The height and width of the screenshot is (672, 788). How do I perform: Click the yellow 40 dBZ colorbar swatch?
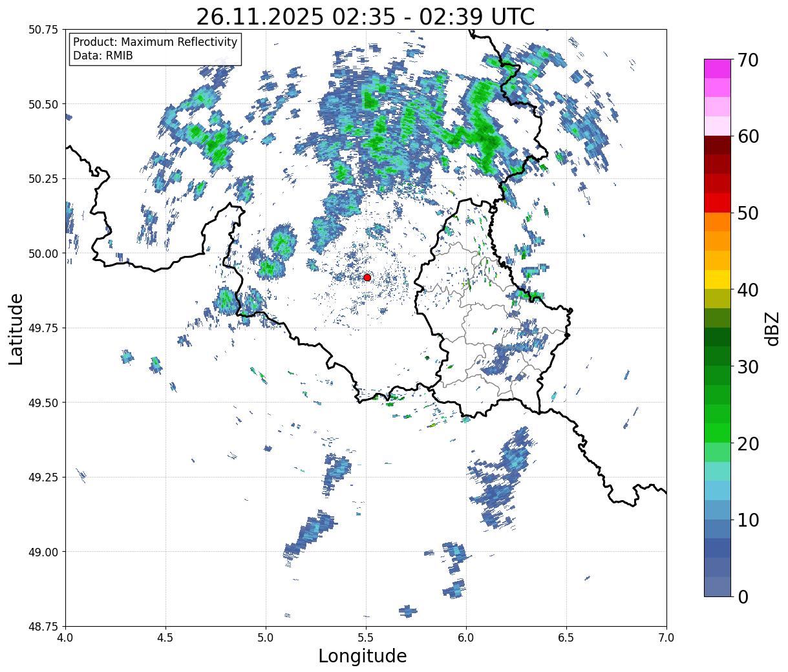click(718, 279)
